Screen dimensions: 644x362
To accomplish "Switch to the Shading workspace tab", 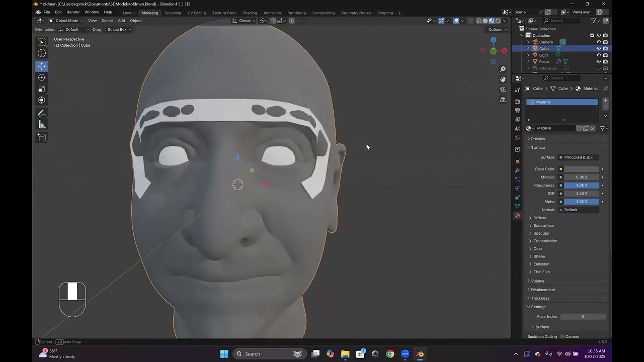I will pos(250,13).
